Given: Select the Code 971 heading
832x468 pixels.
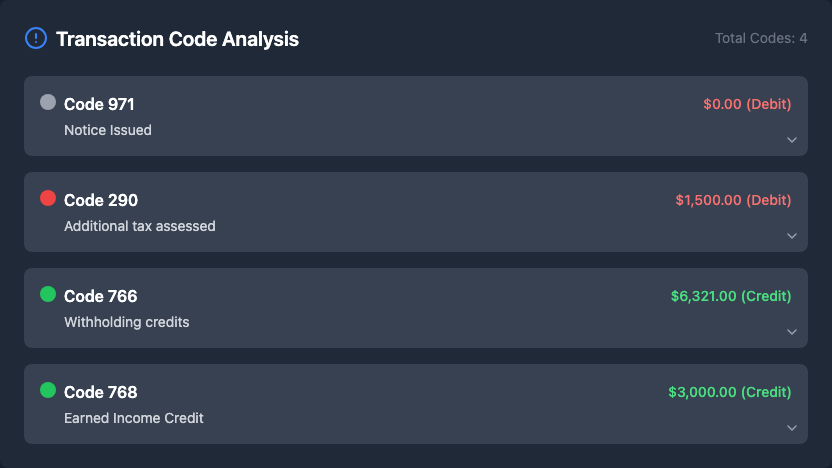Looking at the screenshot, I should pos(99,104).
